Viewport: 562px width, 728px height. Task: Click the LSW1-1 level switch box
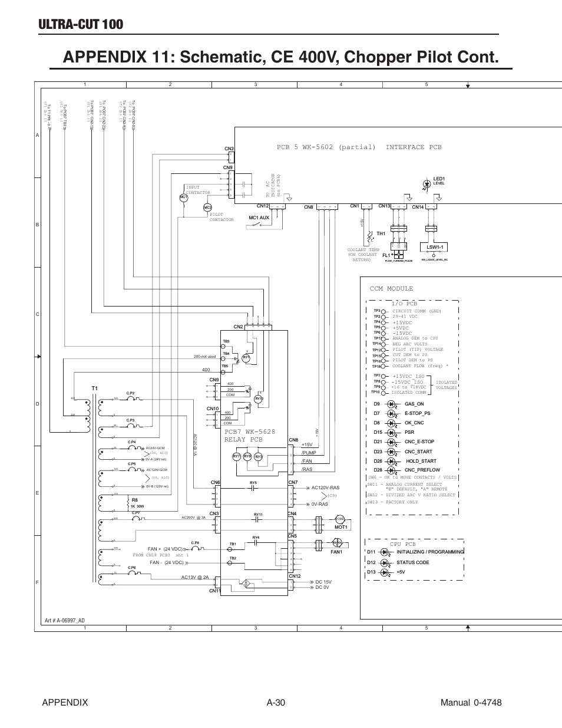coord(434,247)
